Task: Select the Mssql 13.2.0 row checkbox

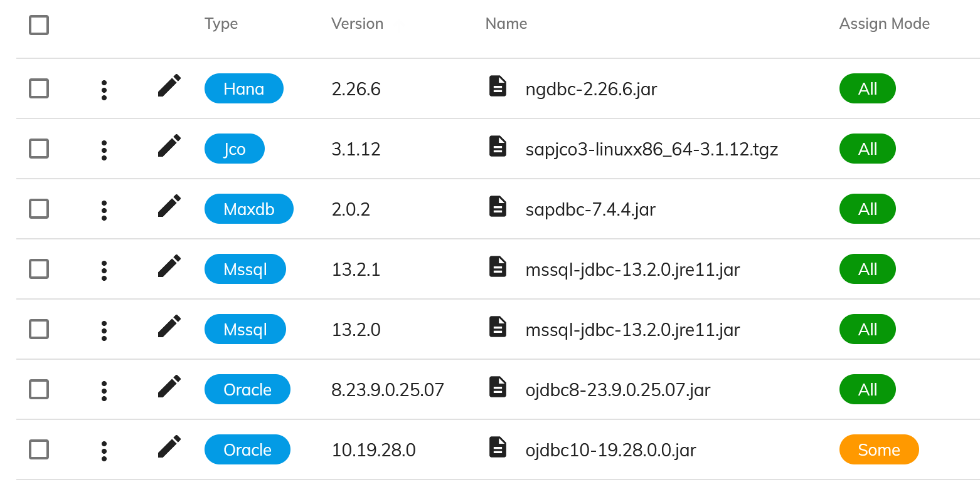Action: (x=39, y=329)
